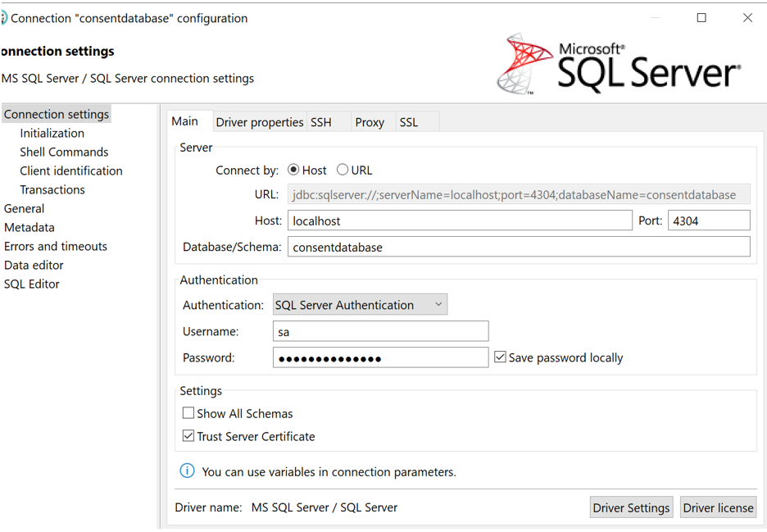767x532 pixels.
Task: Switch to the Driver properties tab
Action: [260, 121]
